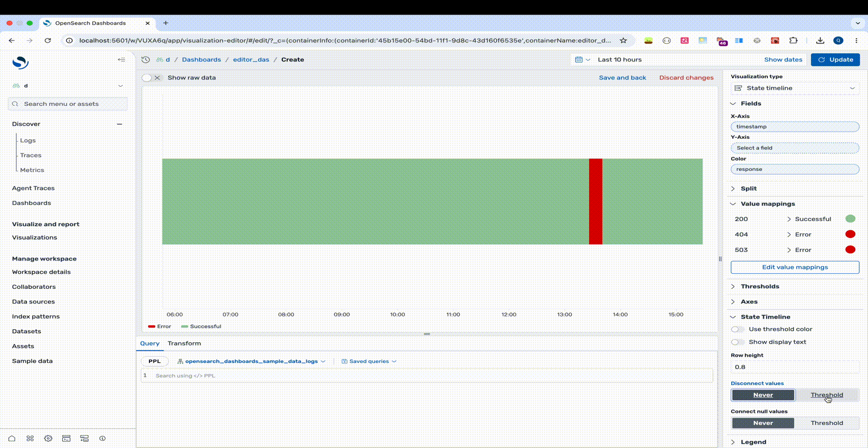868x448 pixels.
Task: Reload the page with the browser refresh button
Action: tap(48, 40)
